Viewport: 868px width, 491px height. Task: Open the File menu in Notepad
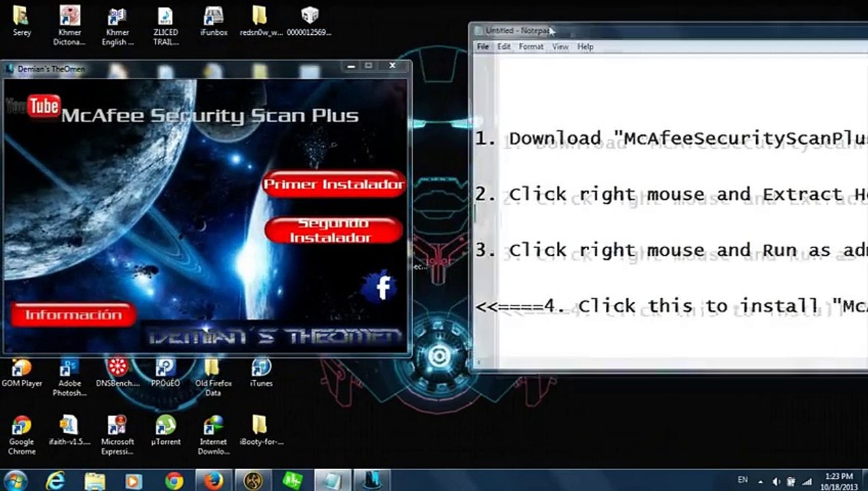pos(483,47)
